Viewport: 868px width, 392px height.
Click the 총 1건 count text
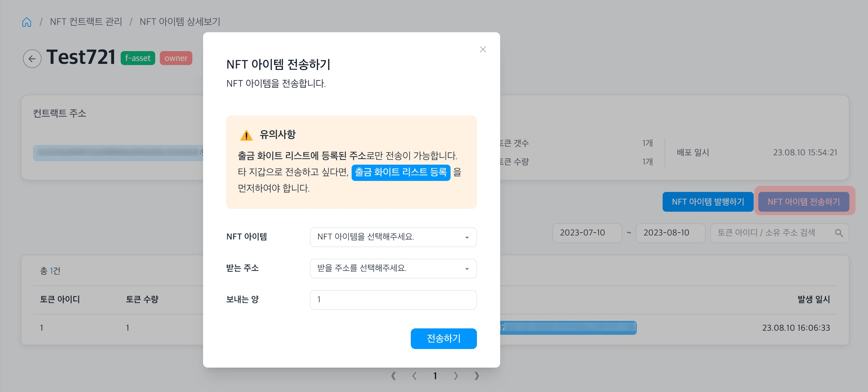tap(50, 271)
